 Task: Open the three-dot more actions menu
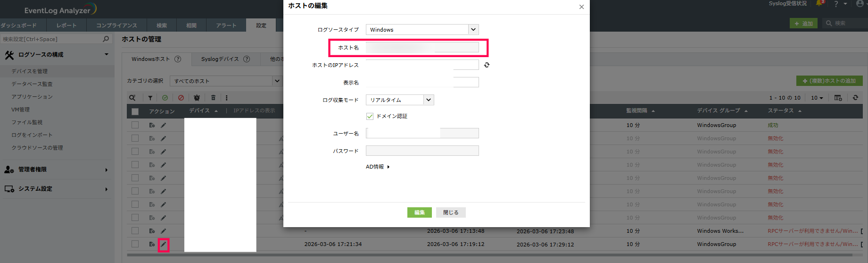pos(227,98)
